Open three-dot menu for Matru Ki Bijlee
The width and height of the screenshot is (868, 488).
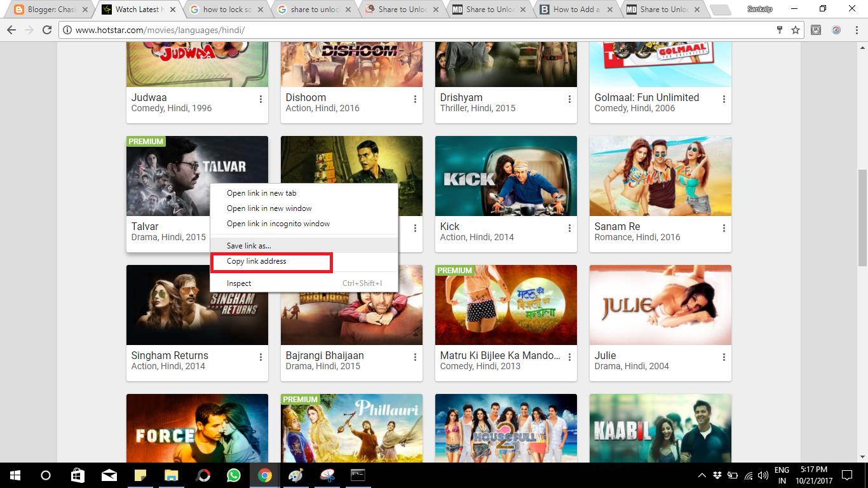[x=569, y=357]
